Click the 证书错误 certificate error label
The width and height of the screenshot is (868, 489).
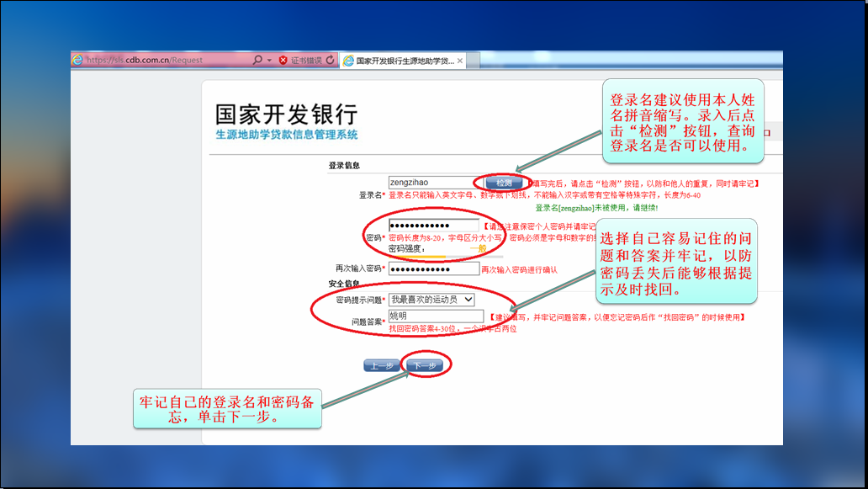pos(306,61)
